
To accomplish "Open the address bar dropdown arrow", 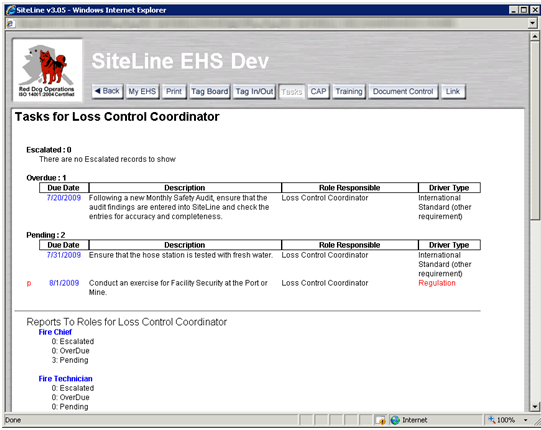I will [x=533, y=23].
